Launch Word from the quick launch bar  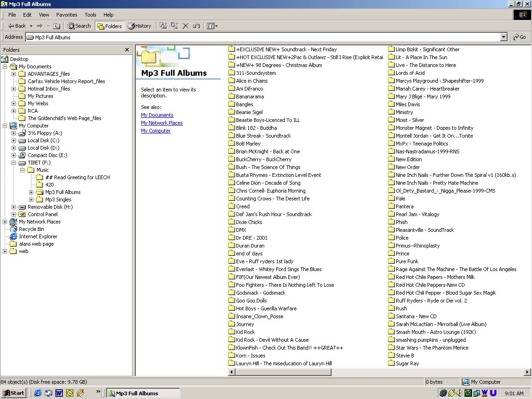[x=59, y=393]
